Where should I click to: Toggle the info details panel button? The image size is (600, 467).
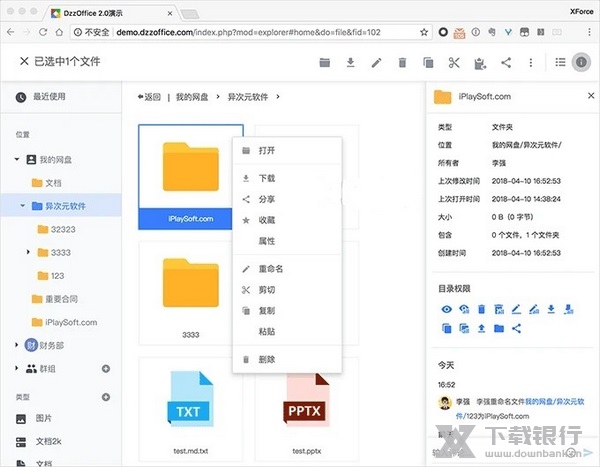point(581,62)
